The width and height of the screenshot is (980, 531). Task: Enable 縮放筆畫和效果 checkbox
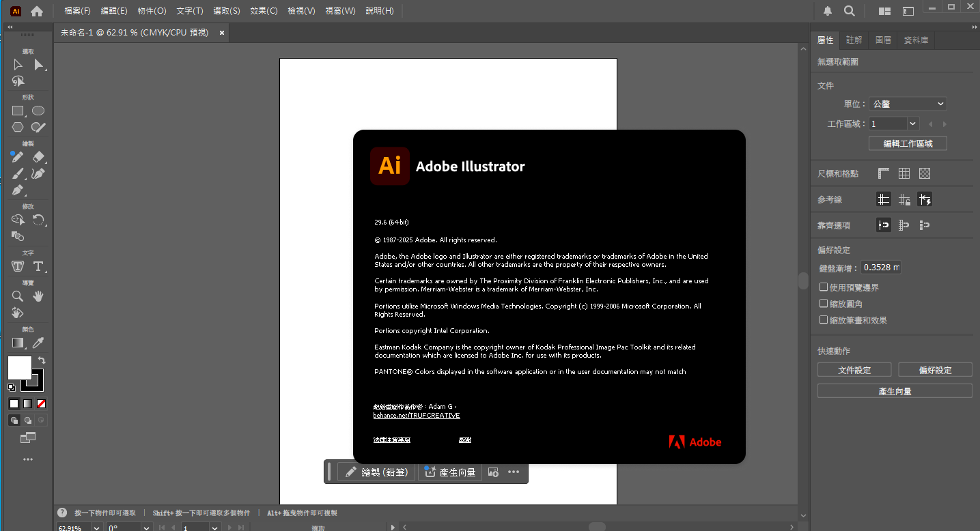[824, 319]
